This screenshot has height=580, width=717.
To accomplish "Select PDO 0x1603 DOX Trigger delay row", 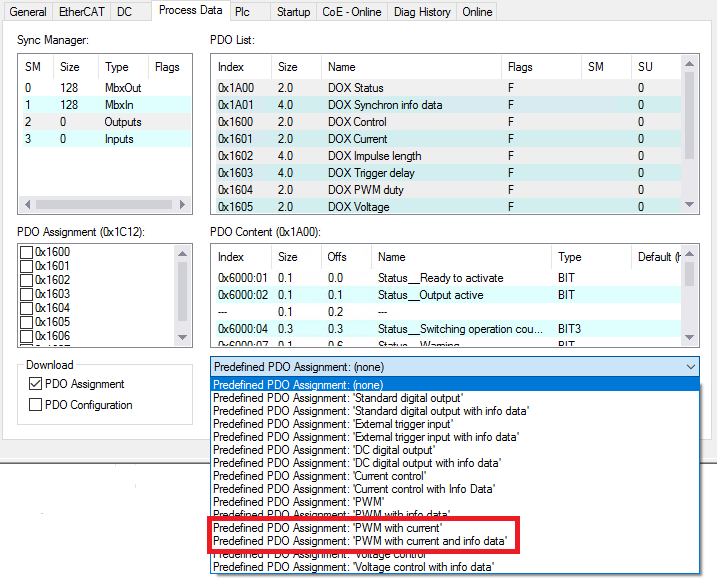I will (448, 173).
